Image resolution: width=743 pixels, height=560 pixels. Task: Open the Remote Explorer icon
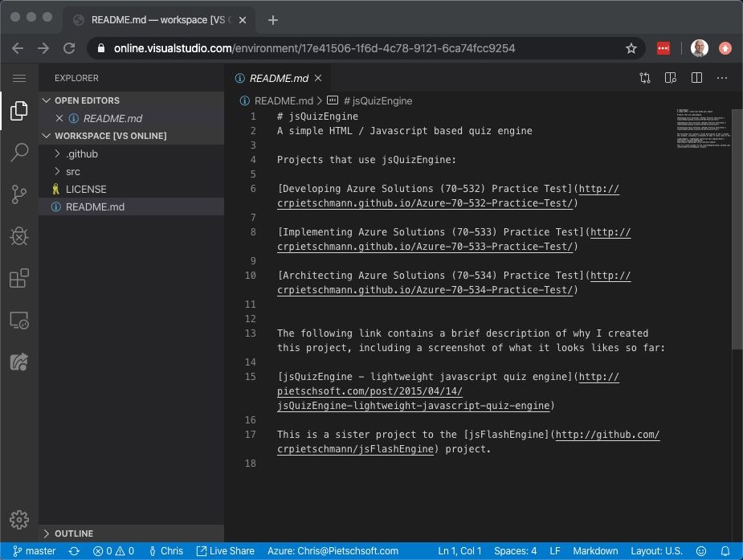19,320
